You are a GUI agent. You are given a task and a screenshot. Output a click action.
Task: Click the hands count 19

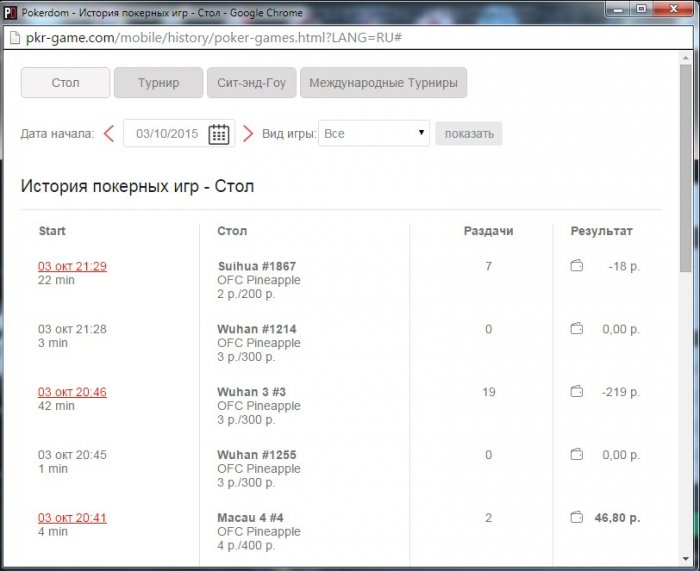[488, 392]
